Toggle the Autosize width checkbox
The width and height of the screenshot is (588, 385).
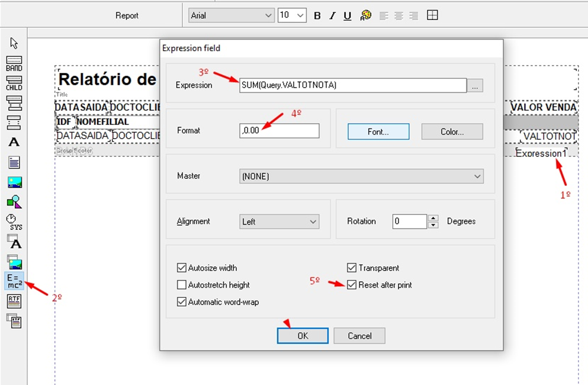(x=182, y=268)
